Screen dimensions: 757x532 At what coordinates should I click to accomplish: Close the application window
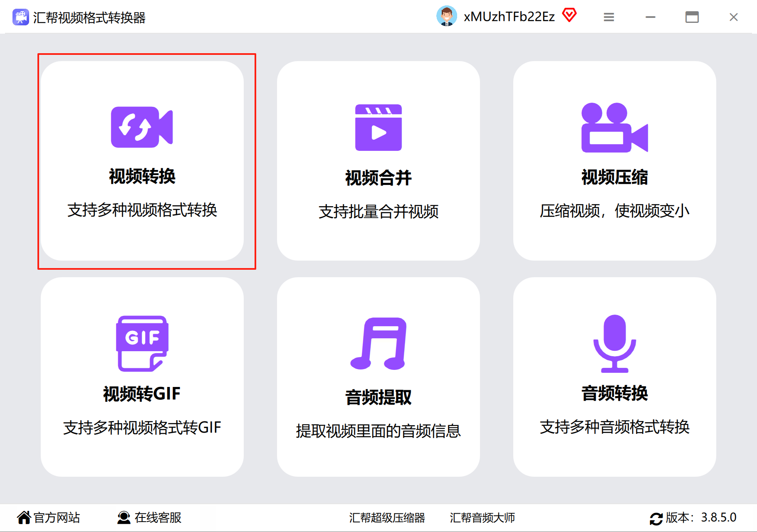pos(734,17)
